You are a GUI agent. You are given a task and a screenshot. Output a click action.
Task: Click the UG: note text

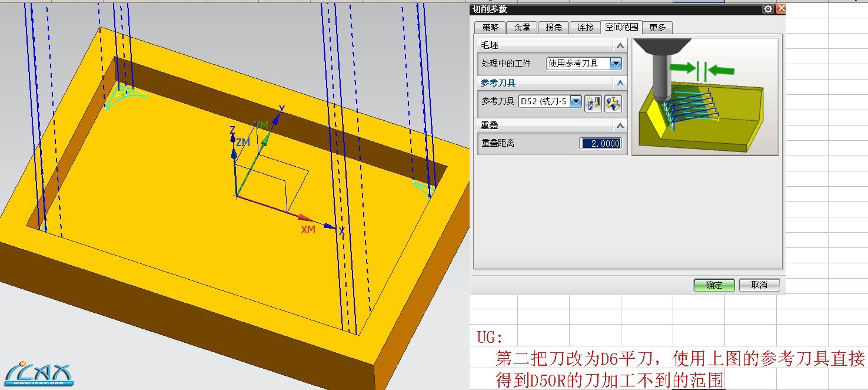point(490,338)
